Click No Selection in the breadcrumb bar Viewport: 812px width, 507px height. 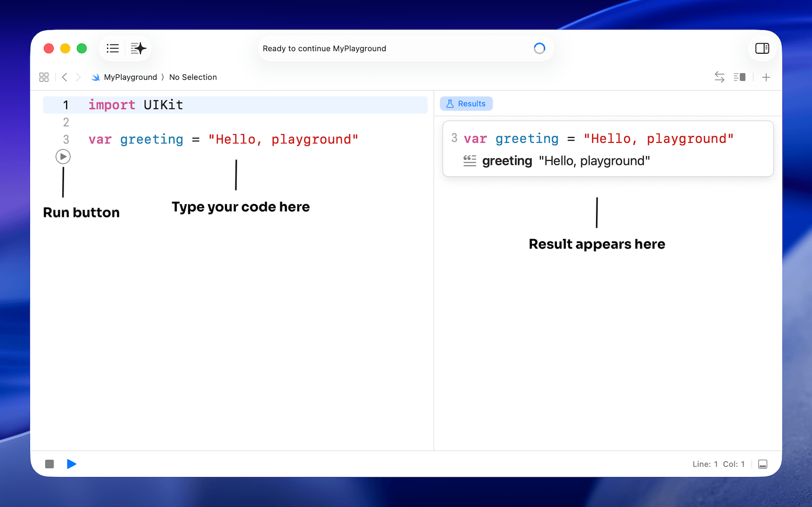click(x=193, y=77)
